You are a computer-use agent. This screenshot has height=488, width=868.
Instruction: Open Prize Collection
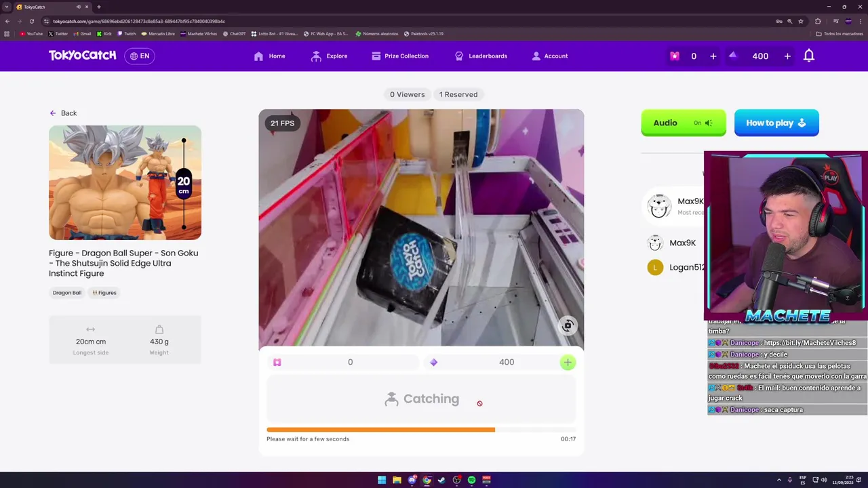click(x=400, y=56)
